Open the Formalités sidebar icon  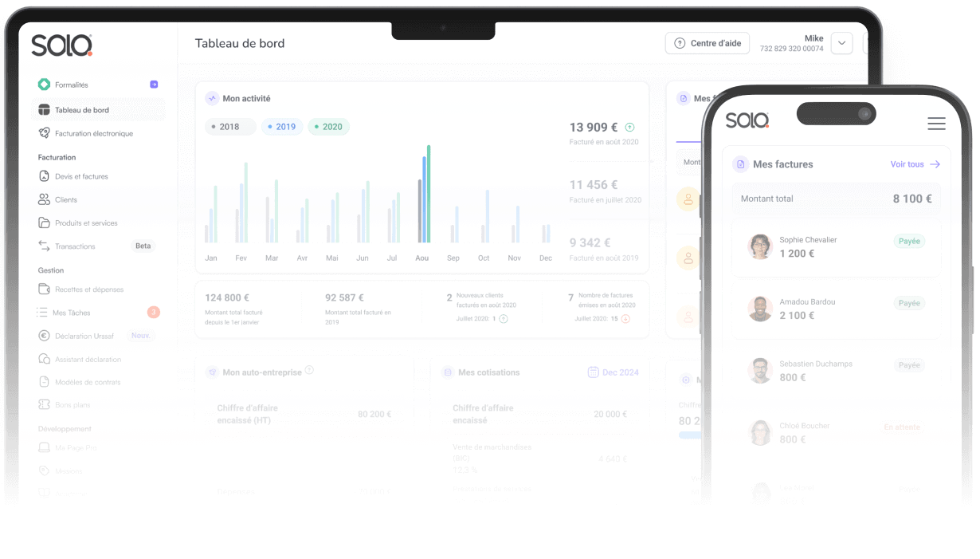(44, 85)
